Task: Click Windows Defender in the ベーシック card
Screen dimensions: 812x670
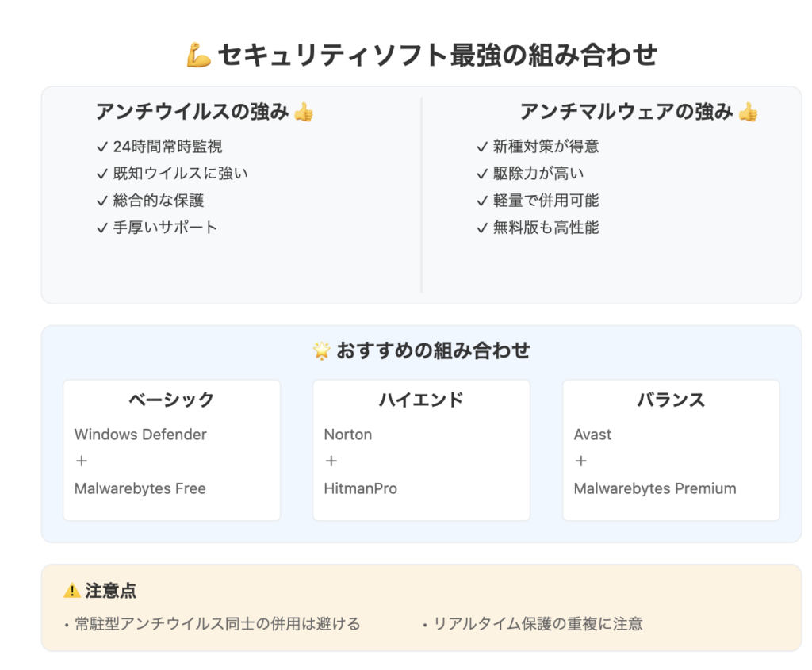Action: (140, 434)
